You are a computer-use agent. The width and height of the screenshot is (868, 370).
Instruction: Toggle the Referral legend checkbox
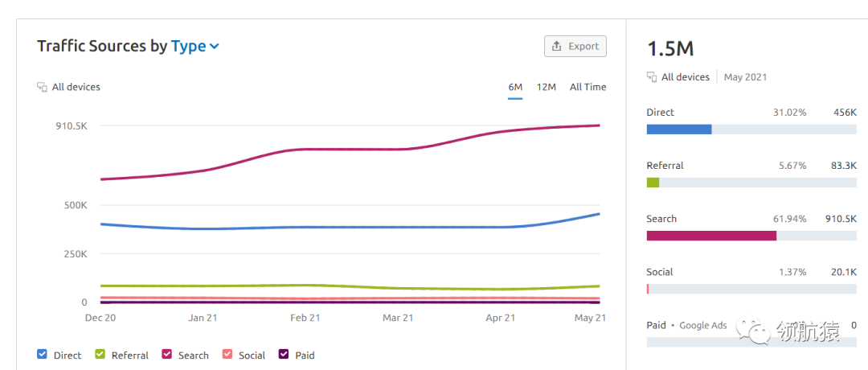click(x=100, y=355)
